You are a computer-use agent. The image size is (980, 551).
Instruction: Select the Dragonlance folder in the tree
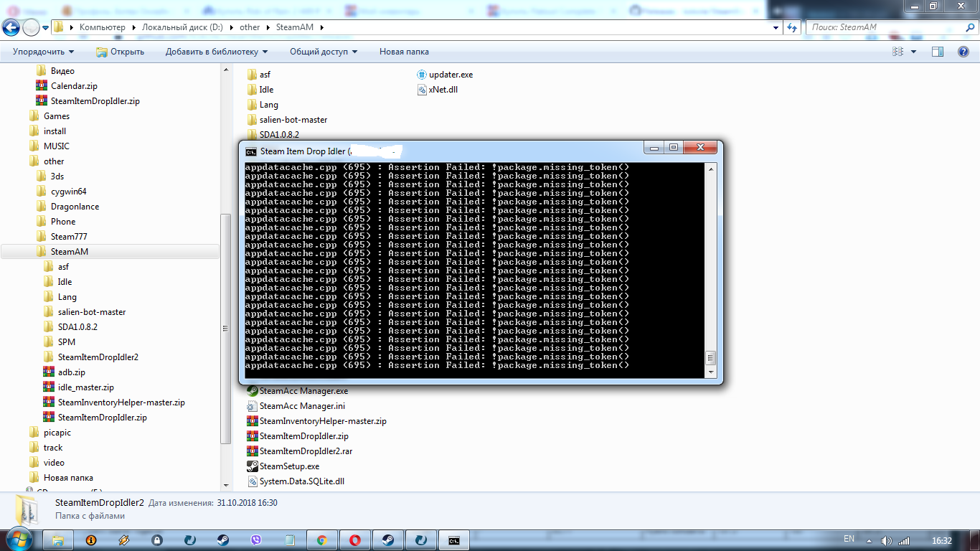click(x=67, y=207)
